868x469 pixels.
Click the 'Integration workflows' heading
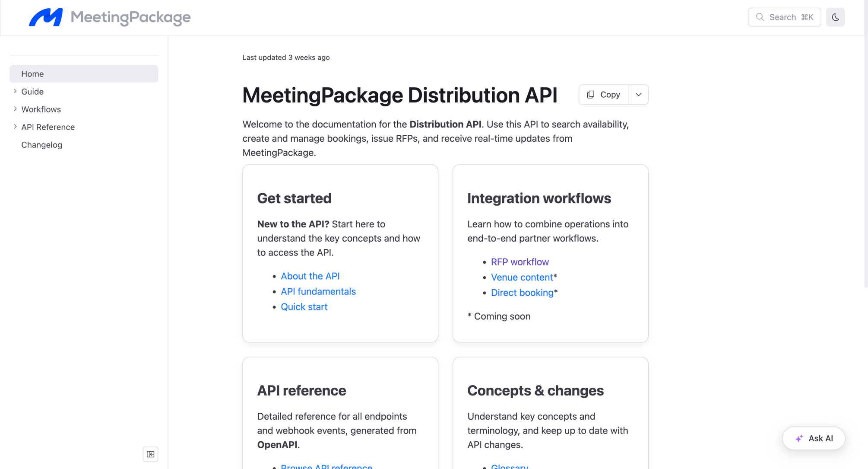[539, 198]
